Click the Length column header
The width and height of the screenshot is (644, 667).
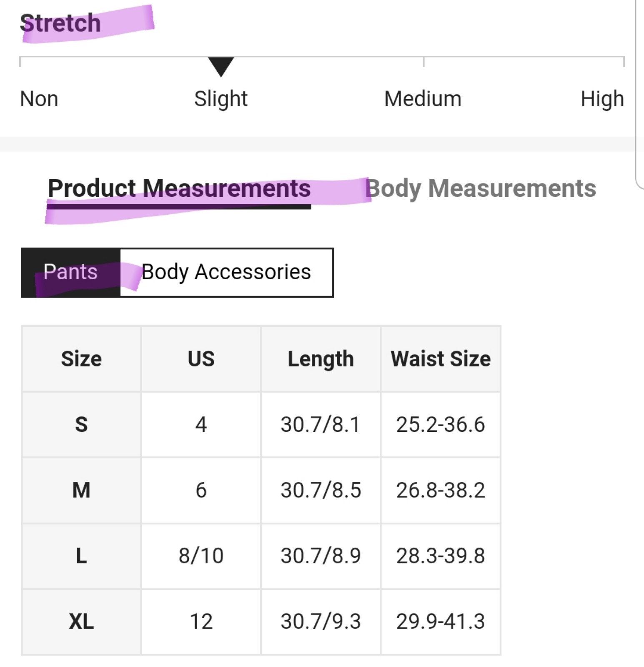coord(321,359)
